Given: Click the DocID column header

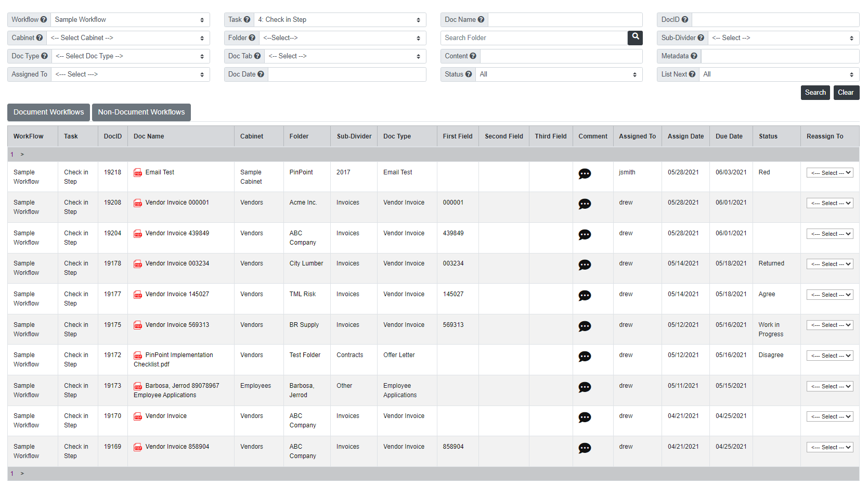Looking at the screenshot, I should point(113,136).
